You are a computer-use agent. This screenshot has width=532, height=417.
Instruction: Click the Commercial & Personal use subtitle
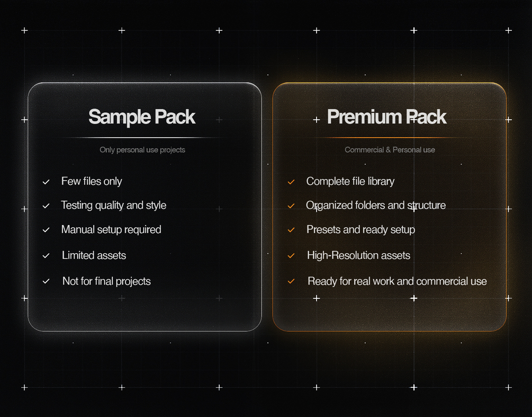(390, 150)
